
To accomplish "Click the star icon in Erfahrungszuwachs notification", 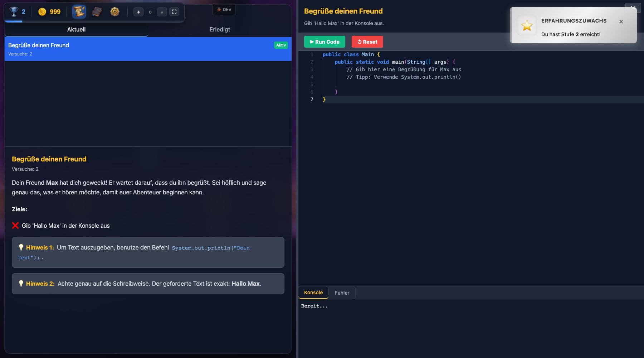I will [x=527, y=25].
